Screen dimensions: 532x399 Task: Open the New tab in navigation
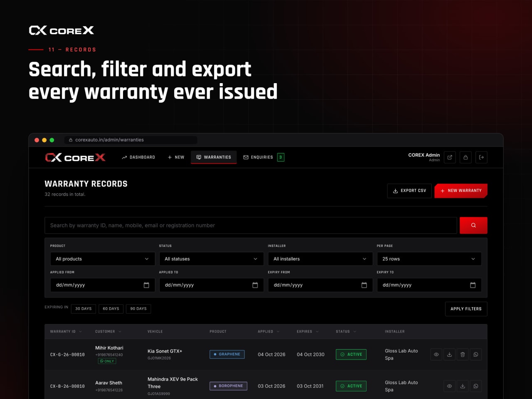point(176,157)
